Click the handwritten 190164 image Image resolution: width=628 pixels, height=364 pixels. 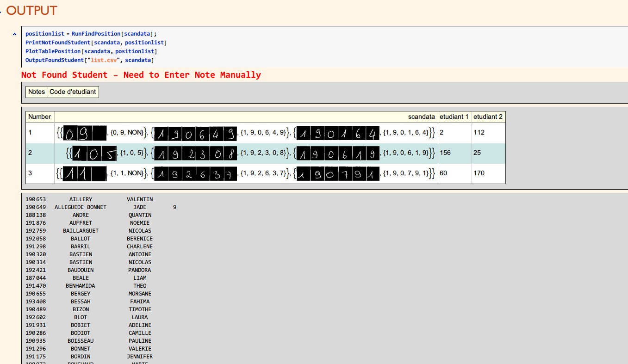338,133
